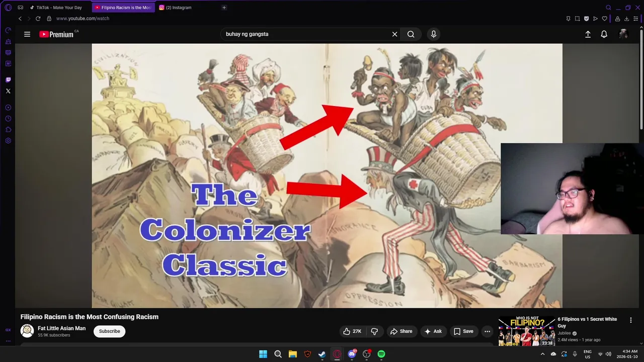Open the three-dot sidebar setup menu

[x=8, y=341]
